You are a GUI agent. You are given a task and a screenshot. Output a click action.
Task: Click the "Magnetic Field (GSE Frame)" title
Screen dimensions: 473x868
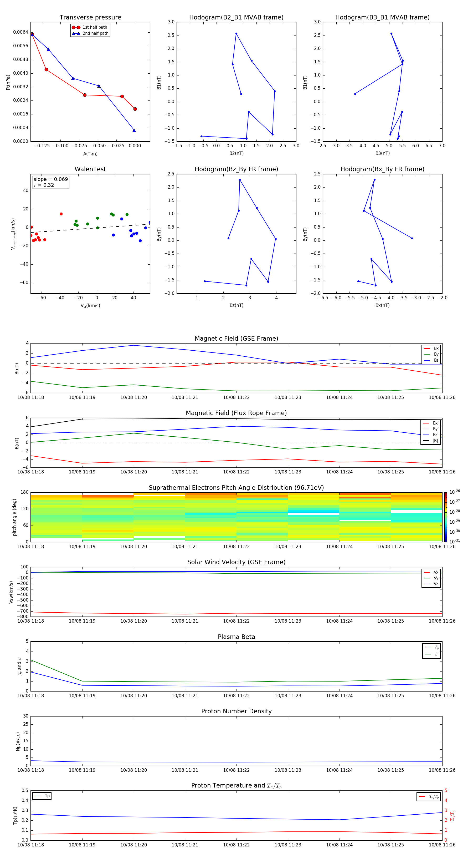(236, 339)
